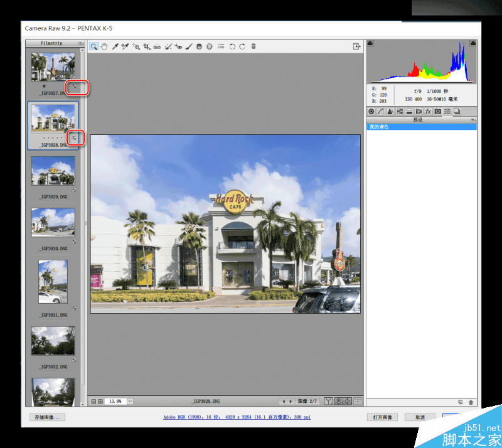The width and height of the screenshot is (502, 448).
Task: Copy current settings to Before button
Action: click(348, 401)
